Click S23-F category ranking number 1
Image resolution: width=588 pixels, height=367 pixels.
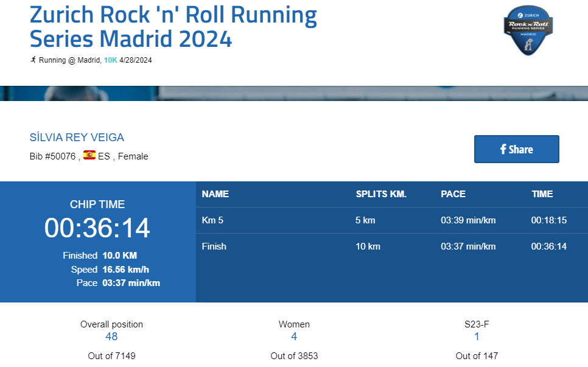tap(477, 336)
